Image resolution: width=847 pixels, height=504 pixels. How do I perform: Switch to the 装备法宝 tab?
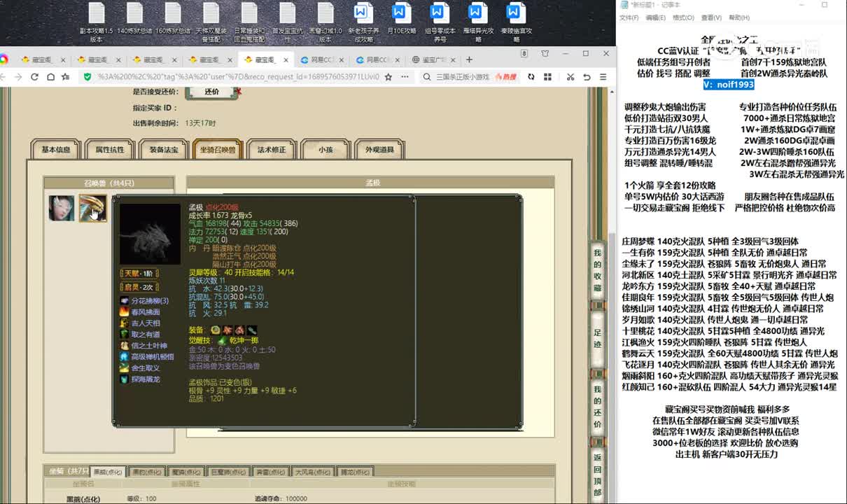(x=164, y=150)
